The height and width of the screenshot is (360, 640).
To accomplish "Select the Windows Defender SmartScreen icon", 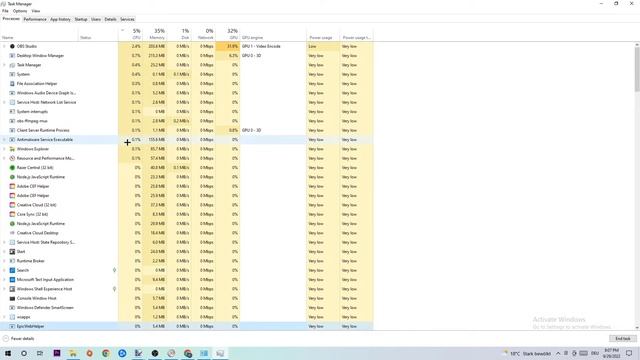I will pyautogui.click(x=12, y=308).
